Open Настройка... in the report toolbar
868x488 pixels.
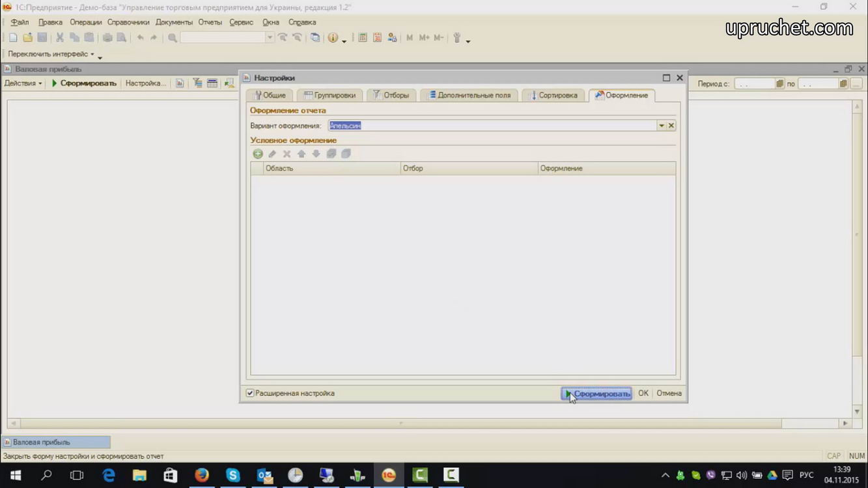coord(146,83)
